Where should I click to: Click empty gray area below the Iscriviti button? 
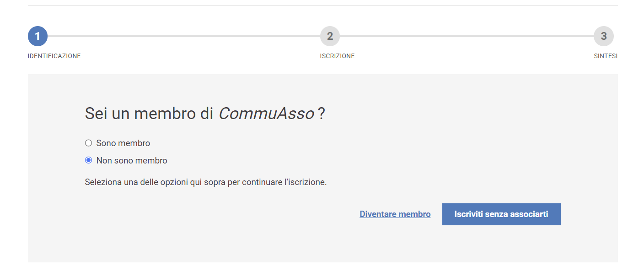click(501, 245)
